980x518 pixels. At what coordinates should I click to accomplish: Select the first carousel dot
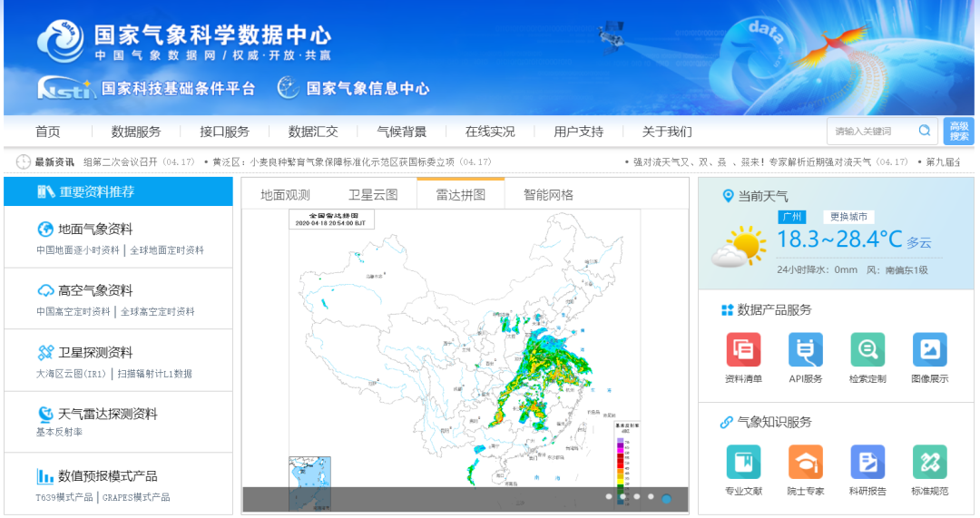(609, 497)
